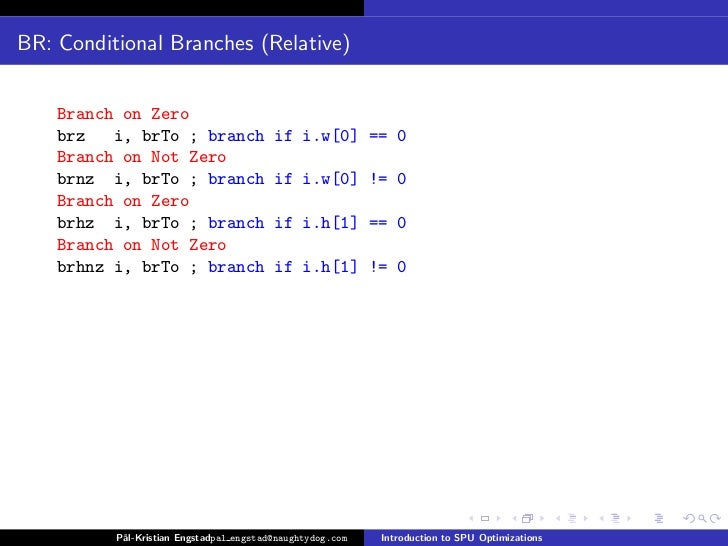Jump to next frame arrow
Viewport: 728px width, 546px height.
[542, 518]
